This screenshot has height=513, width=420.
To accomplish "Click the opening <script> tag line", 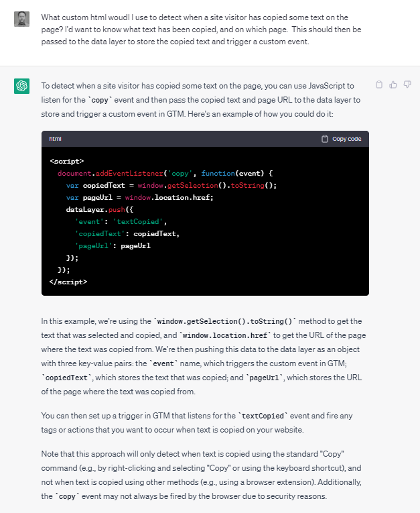I will [66, 161].
